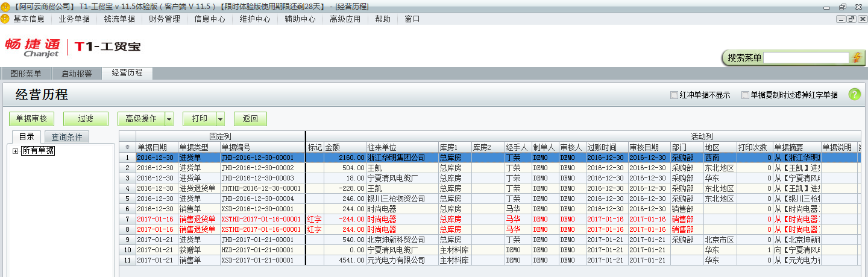Switch to the 查询条件 tab
868x277 pixels.
(x=66, y=137)
